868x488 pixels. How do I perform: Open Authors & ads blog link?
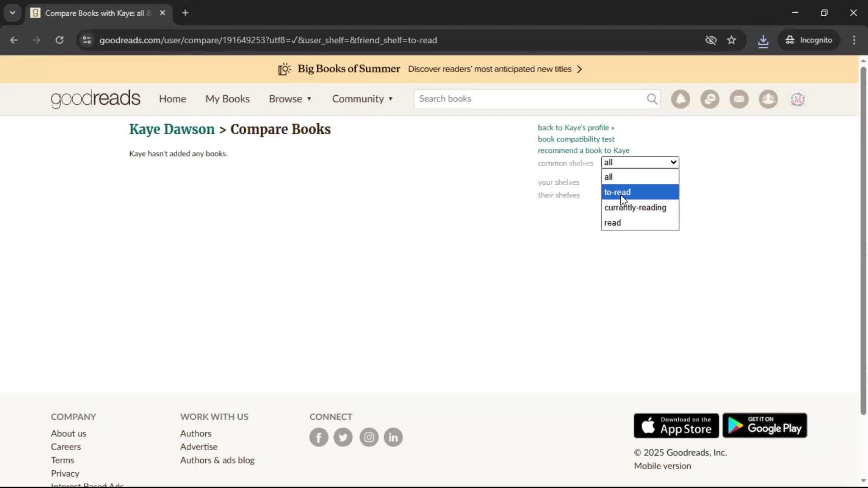[x=217, y=460]
